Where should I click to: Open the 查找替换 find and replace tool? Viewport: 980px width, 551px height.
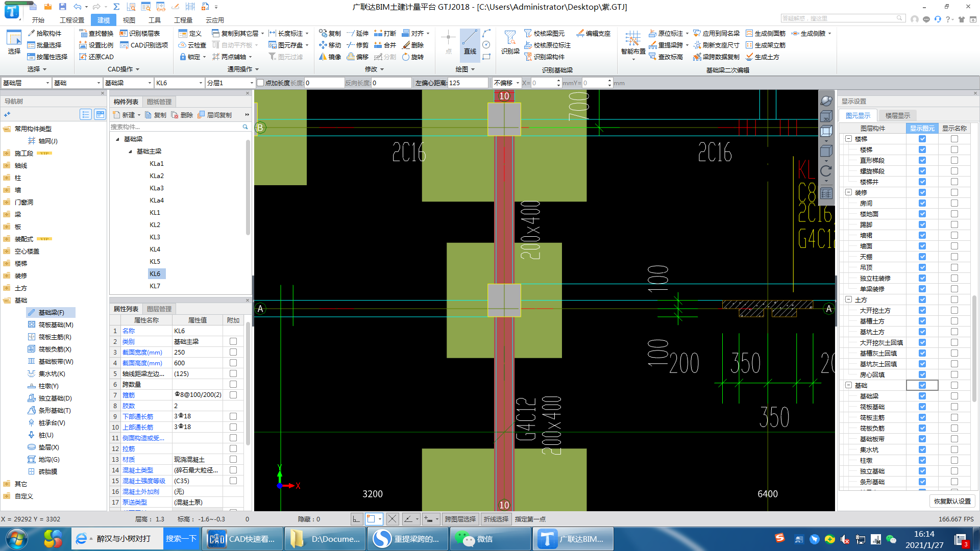coord(96,33)
